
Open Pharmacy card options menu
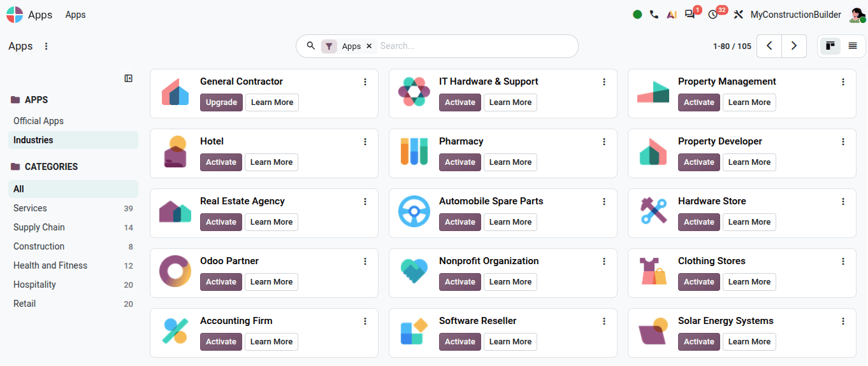pos(604,141)
